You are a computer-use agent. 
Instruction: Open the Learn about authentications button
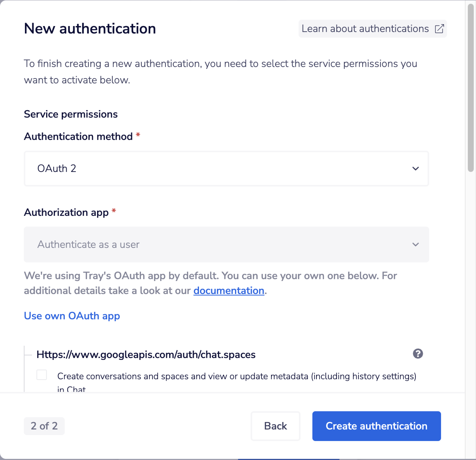[365, 29]
